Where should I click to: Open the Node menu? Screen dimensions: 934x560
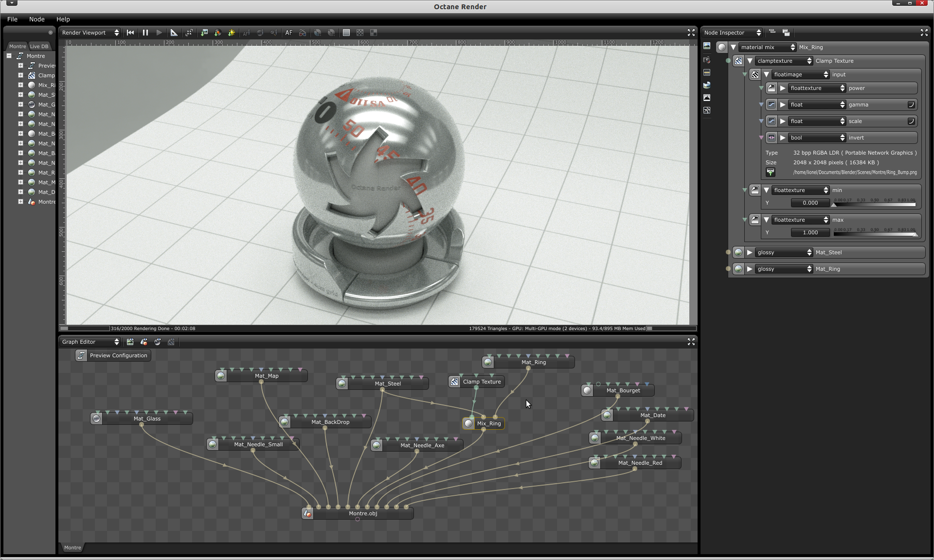click(36, 19)
